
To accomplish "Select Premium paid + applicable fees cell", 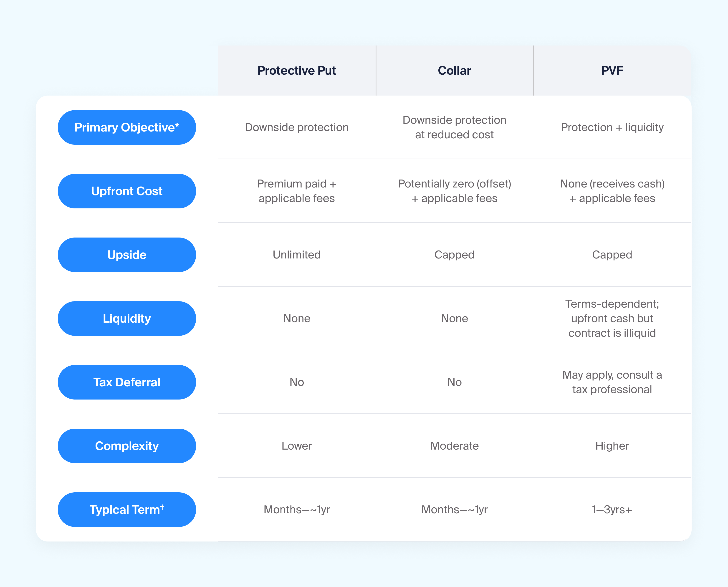I will click(296, 191).
